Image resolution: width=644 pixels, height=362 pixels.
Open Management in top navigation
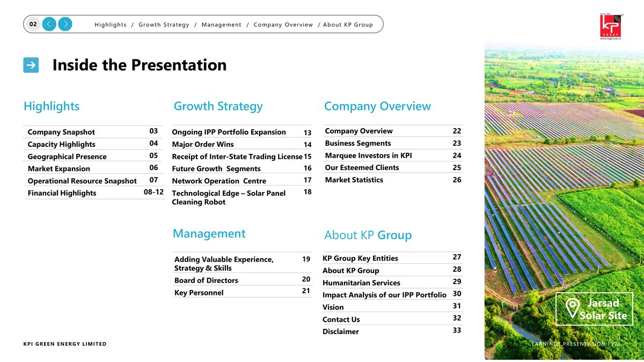(x=222, y=25)
